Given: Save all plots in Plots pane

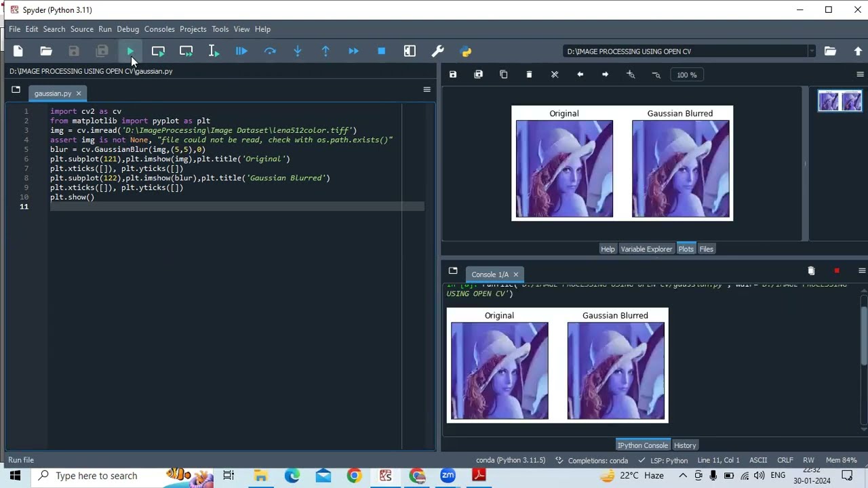Looking at the screenshot, I should coord(478,75).
